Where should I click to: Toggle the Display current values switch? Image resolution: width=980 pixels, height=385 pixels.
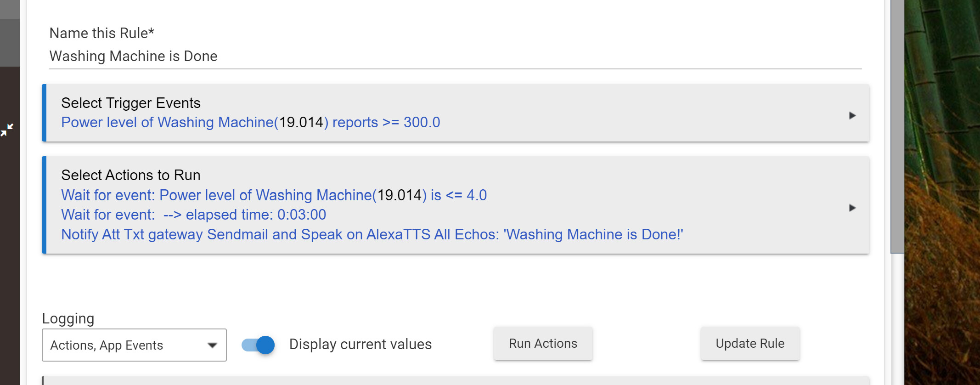click(258, 345)
